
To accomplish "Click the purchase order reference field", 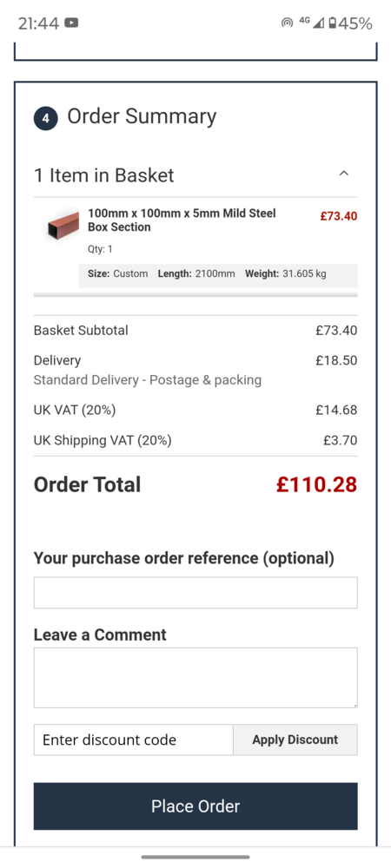I will coord(195,593).
